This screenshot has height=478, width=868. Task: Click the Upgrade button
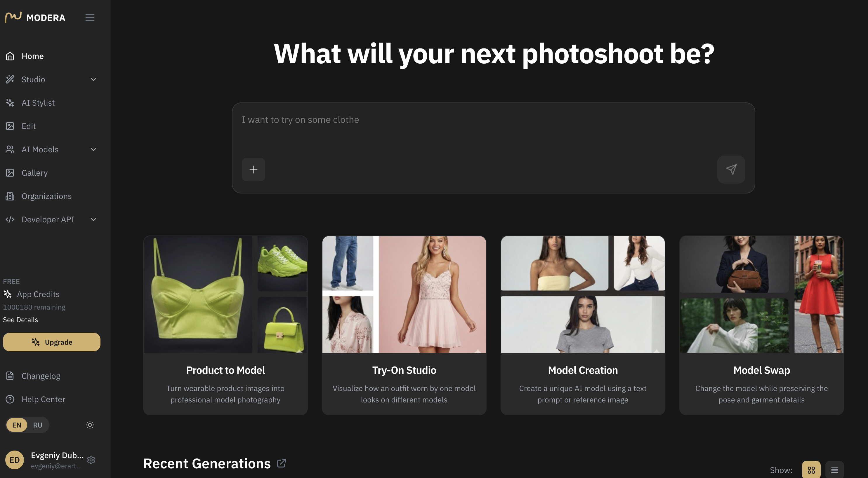pos(51,342)
